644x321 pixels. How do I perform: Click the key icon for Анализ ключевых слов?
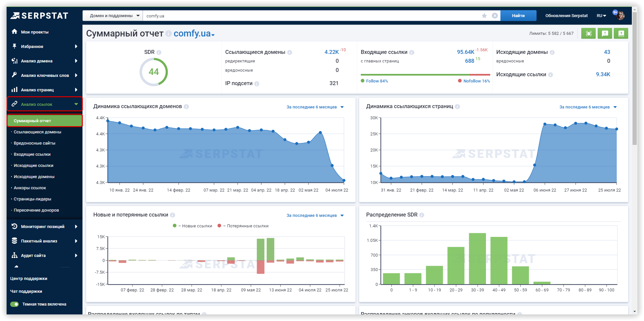tap(14, 75)
